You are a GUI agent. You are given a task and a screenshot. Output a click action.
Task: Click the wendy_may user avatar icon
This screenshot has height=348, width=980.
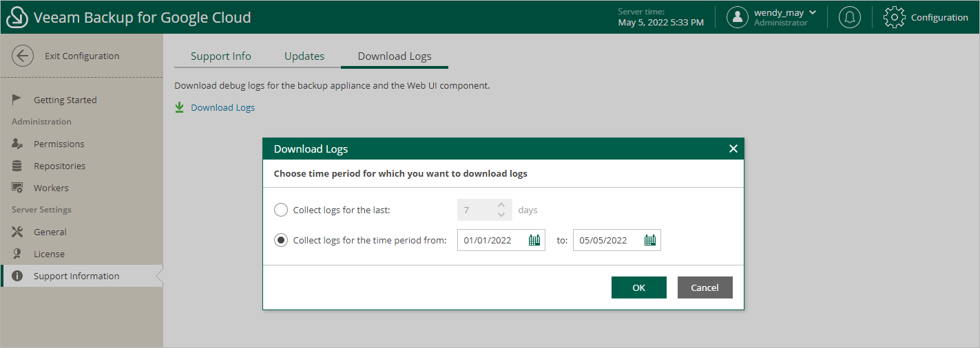tap(738, 18)
